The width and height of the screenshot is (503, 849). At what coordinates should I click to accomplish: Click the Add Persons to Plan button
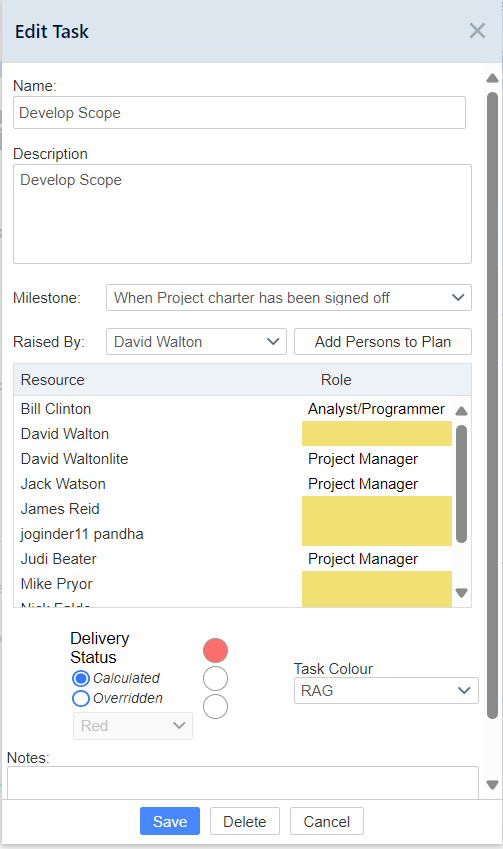pyautogui.click(x=383, y=342)
